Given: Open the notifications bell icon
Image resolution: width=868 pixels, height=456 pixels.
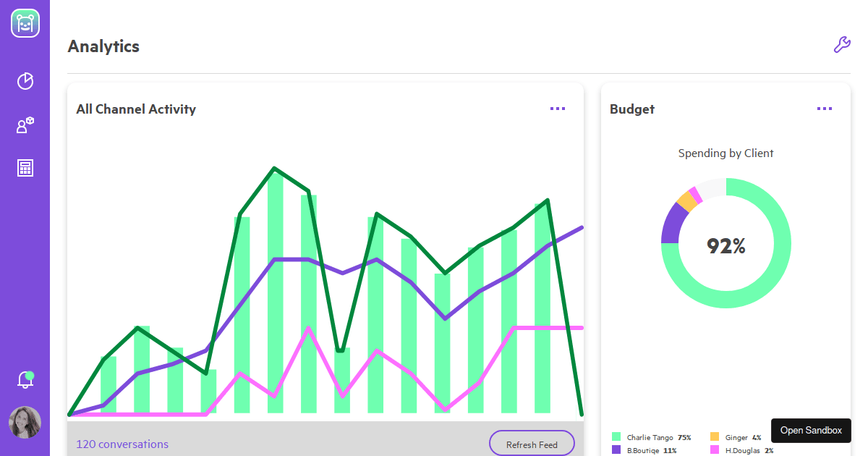Looking at the screenshot, I should pos(25,379).
